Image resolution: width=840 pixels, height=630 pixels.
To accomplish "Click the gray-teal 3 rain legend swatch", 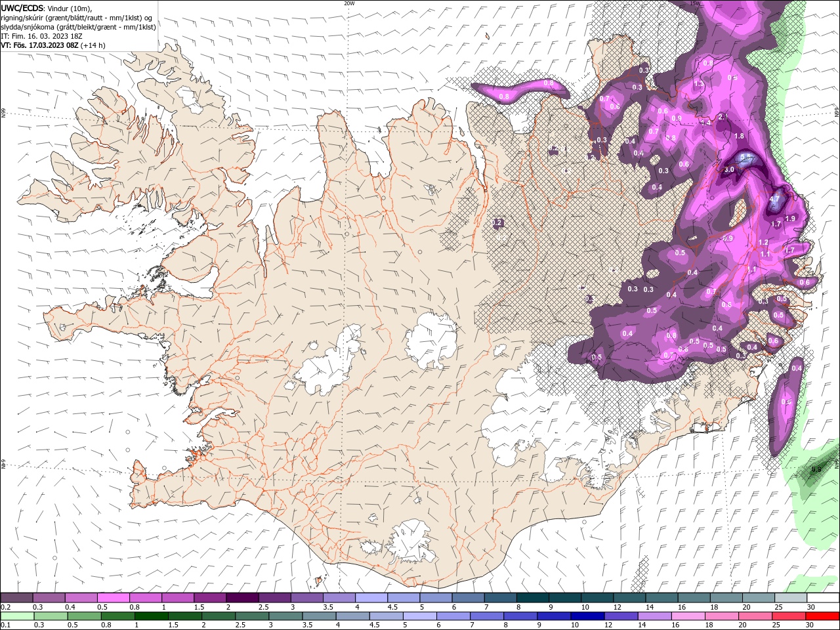I will click(x=285, y=616).
